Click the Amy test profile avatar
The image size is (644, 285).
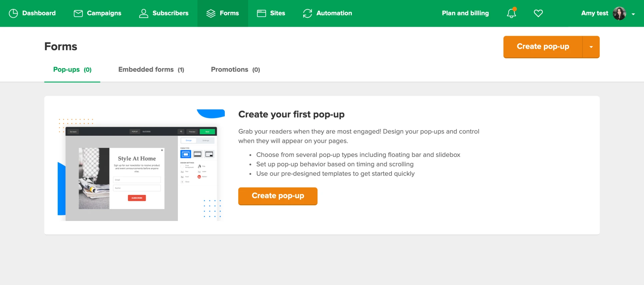click(619, 13)
